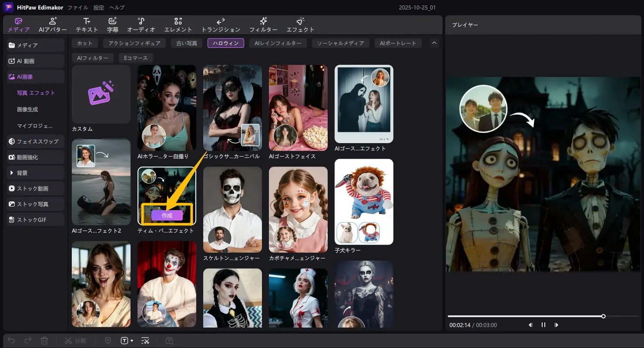Select the テキスト tool icon
The width and height of the screenshot is (644, 348).
point(87,25)
